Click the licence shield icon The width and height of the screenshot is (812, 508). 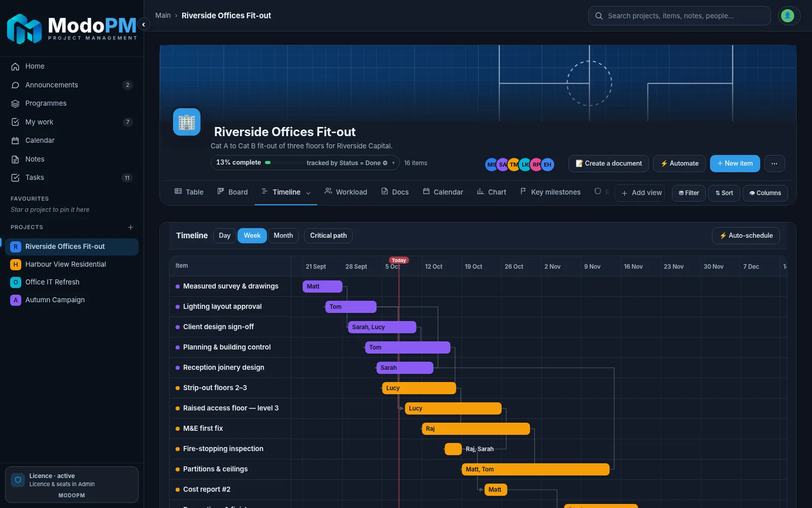coord(18,480)
